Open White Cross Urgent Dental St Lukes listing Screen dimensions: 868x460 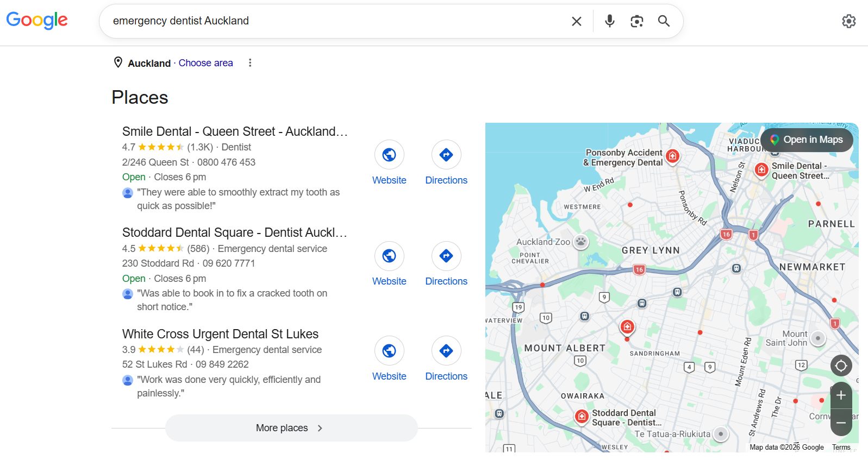[220, 334]
